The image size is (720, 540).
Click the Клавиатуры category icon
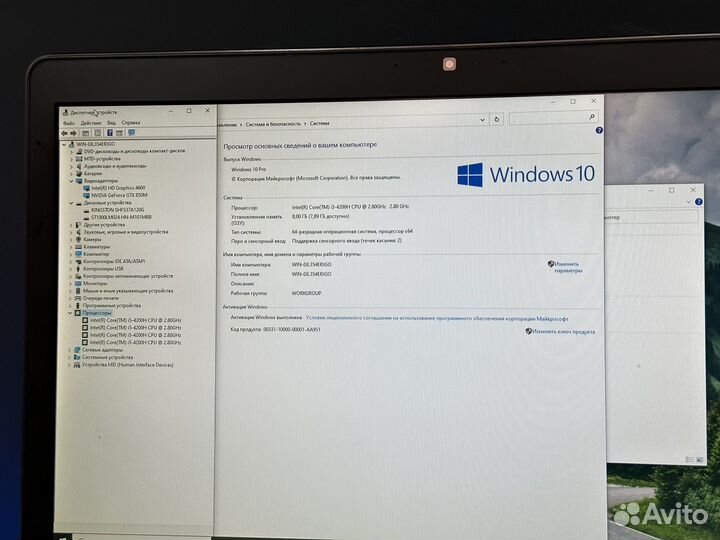point(79,247)
